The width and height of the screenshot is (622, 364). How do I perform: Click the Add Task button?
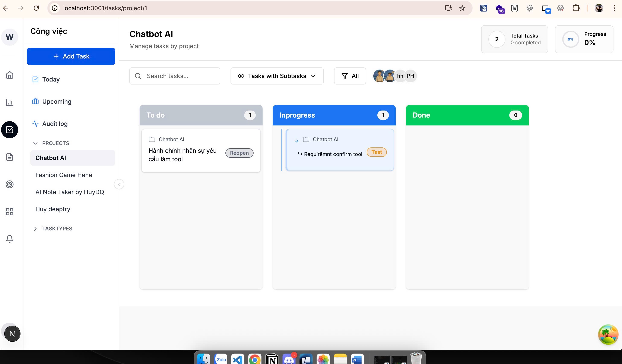[x=71, y=56]
